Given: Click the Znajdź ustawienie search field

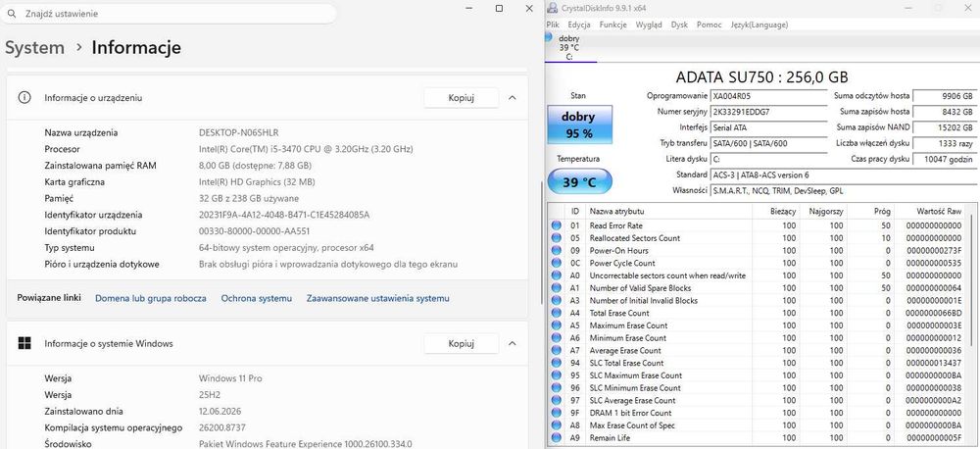Looking at the screenshot, I should click(x=169, y=13).
